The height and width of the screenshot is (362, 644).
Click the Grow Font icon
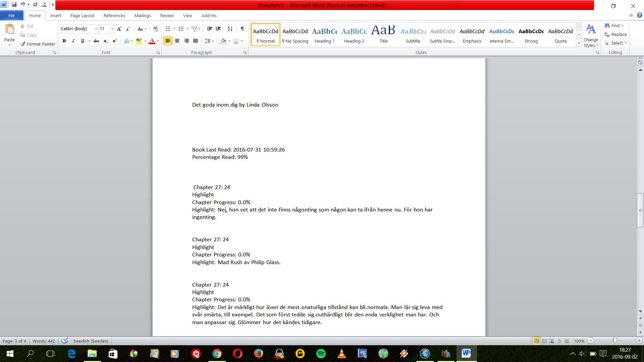tap(119, 29)
